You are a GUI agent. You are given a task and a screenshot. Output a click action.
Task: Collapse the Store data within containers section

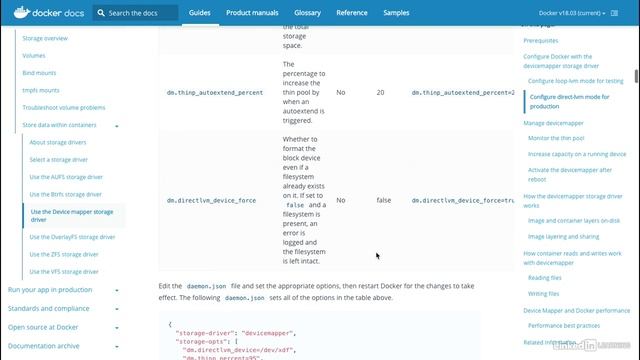pyautogui.click(x=117, y=125)
